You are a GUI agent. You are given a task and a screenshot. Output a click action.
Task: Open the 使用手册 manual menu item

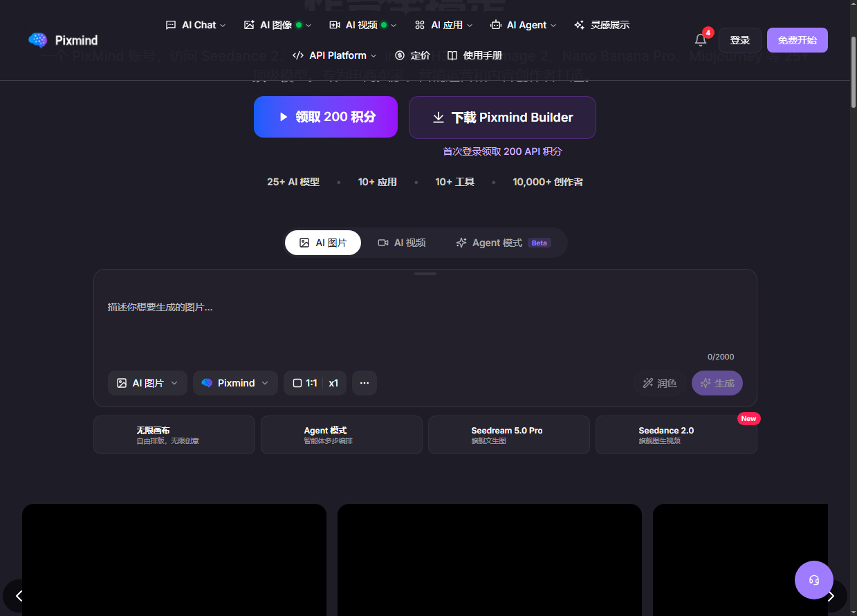(x=474, y=55)
